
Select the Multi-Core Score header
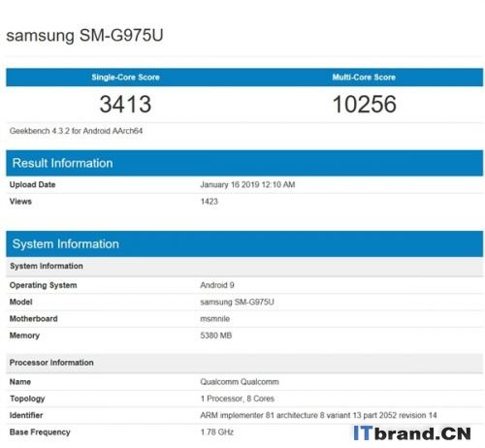[x=364, y=78]
